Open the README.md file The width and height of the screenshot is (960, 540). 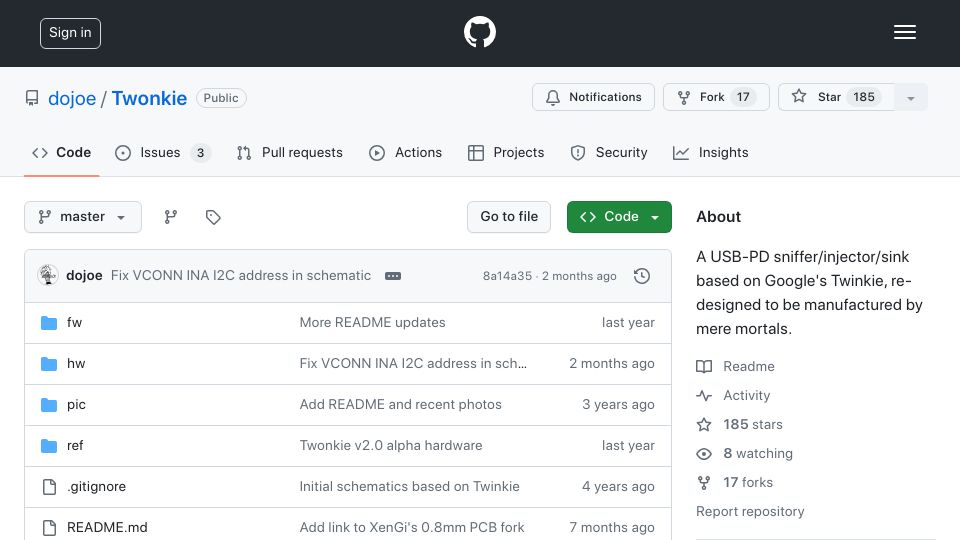pyautogui.click(x=107, y=528)
